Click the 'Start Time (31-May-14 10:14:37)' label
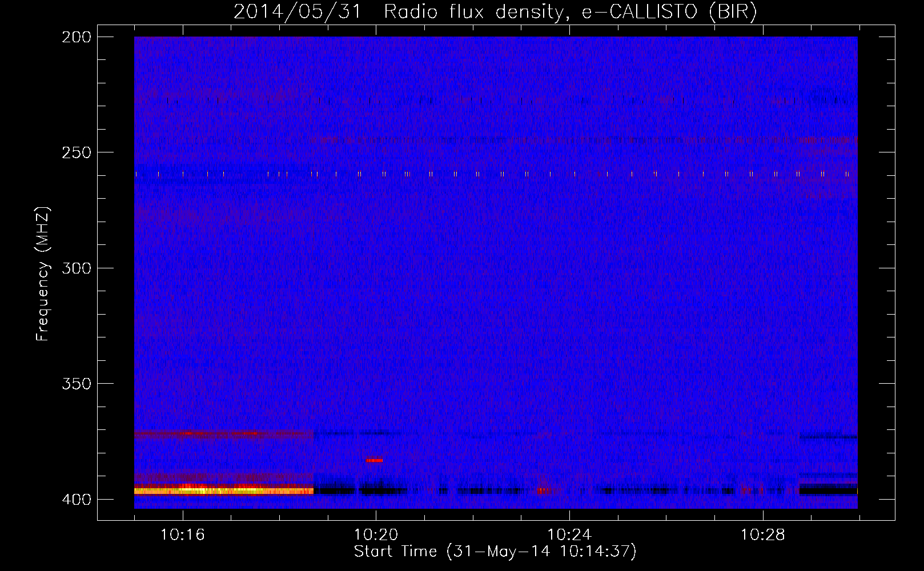924x571 pixels. click(x=495, y=552)
